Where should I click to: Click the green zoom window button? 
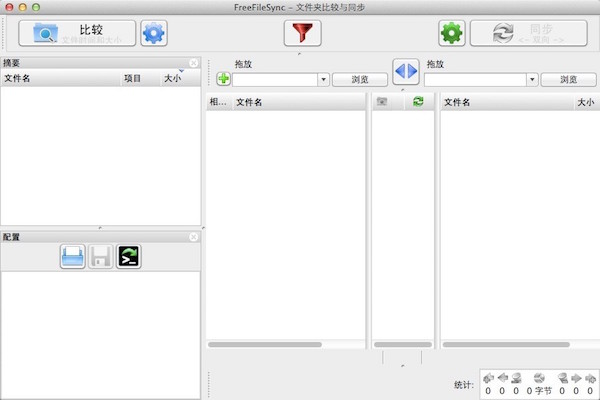click(x=36, y=7)
